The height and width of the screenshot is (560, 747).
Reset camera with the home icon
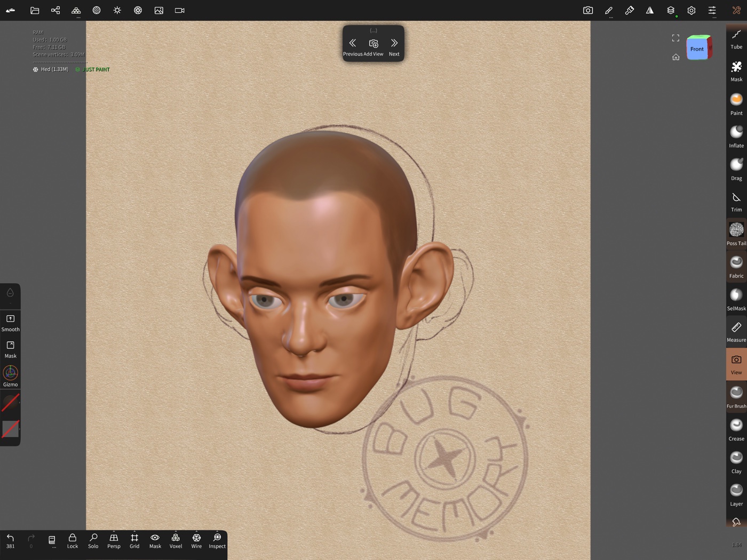[x=676, y=57]
